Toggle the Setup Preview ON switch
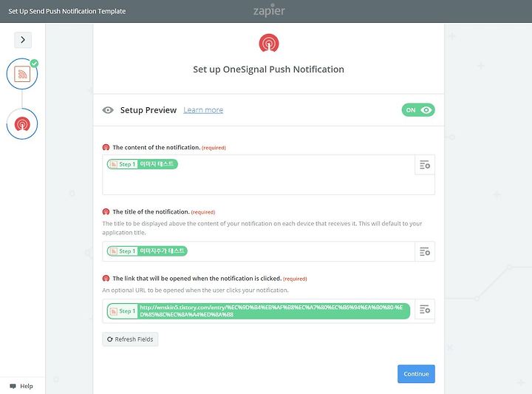The height and width of the screenshot is (394, 532). coord(418,110)
